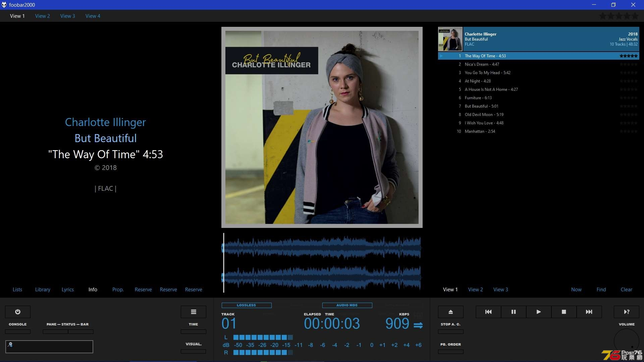Select View 1 top tab

point(17,16)
